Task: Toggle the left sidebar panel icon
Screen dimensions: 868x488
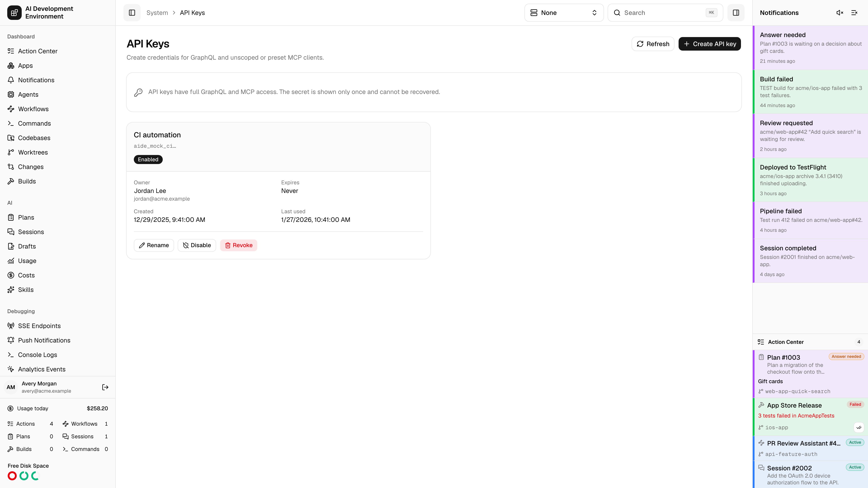Action: [x=132, y=12]
